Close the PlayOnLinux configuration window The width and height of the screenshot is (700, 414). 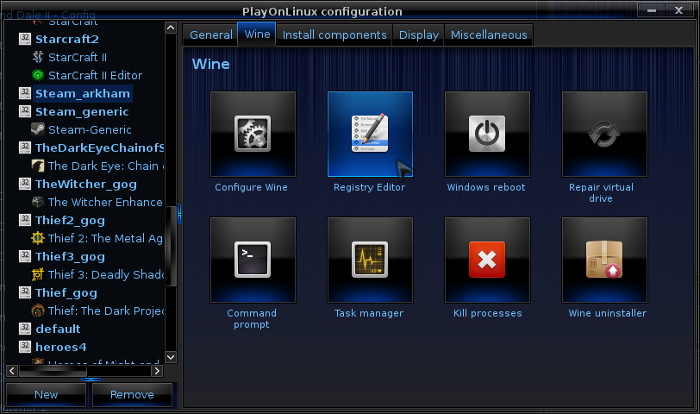point(679,10)
